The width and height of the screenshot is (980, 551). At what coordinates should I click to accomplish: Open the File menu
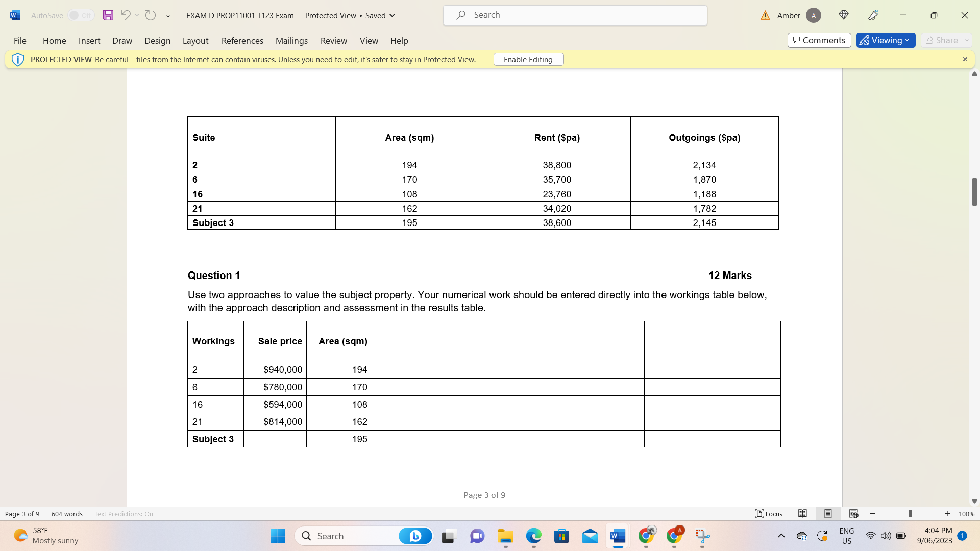pos(20,41)
